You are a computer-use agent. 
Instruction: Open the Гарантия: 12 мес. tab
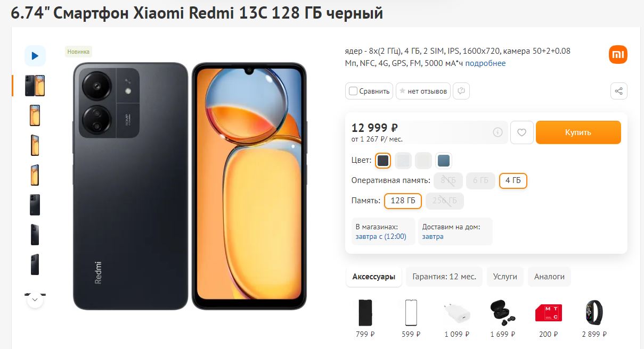pyautogui.click(x=444, y=276)
